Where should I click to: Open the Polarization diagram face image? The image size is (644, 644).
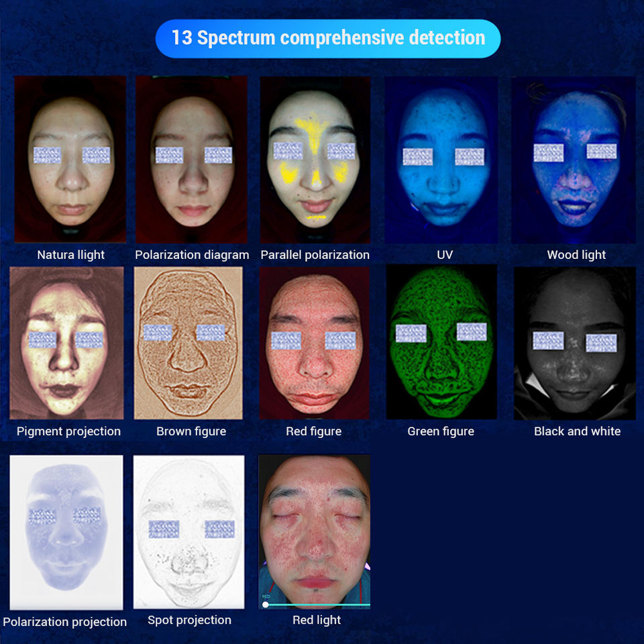tap(191, 159)
